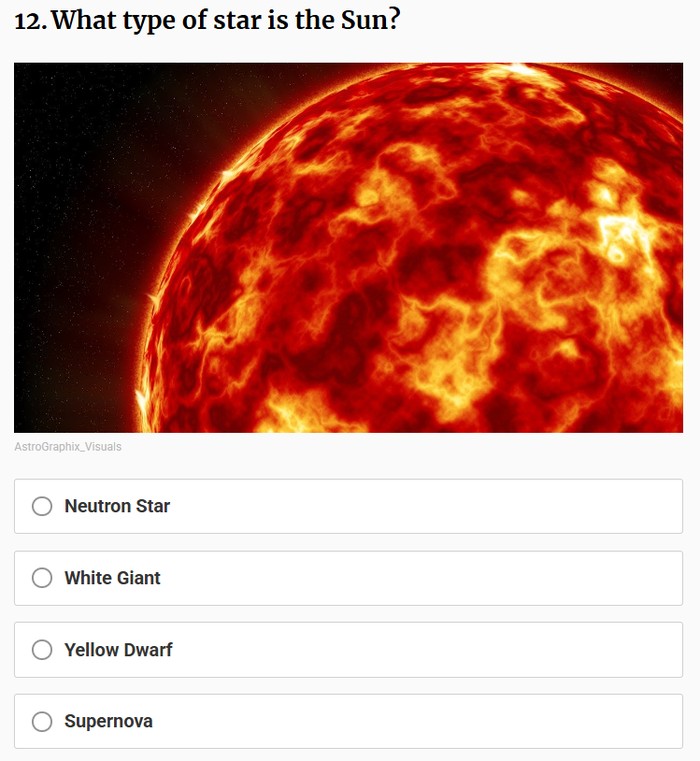Pick the Supernova radio button
Screen dimensions: 700x761
42,721
